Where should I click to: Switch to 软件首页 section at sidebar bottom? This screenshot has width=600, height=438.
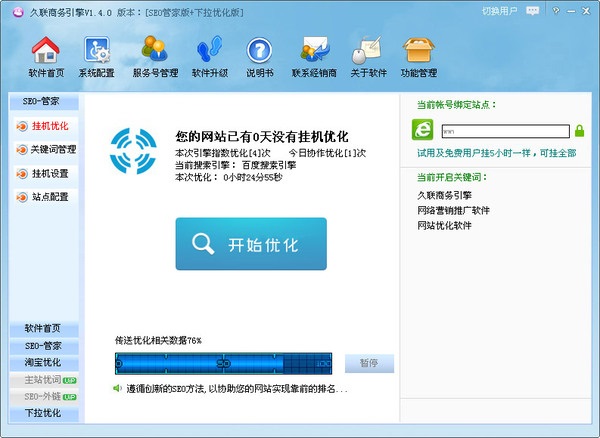pyautogui.click(x=44, y=329)
